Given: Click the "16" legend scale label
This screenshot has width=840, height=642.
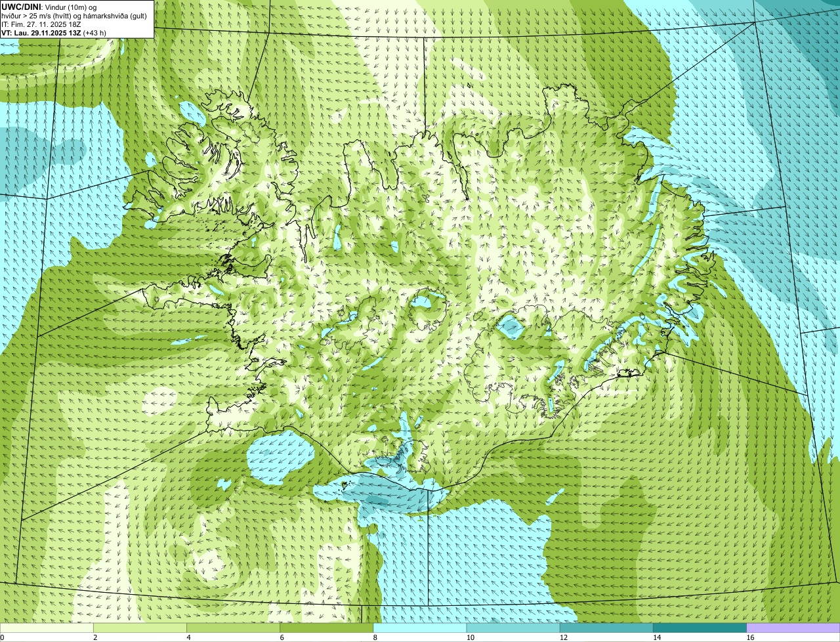Looking at the screenshot, I should coord(749,637).
